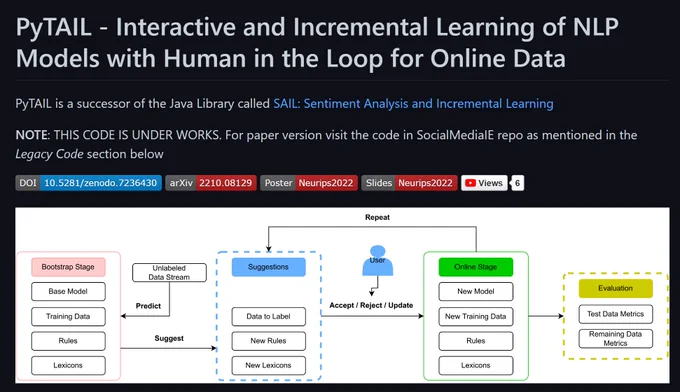The height and width of the screenshot is (392, 680).
Task: Click the User person icon in the diagram
Action: [x=377, y=261]
